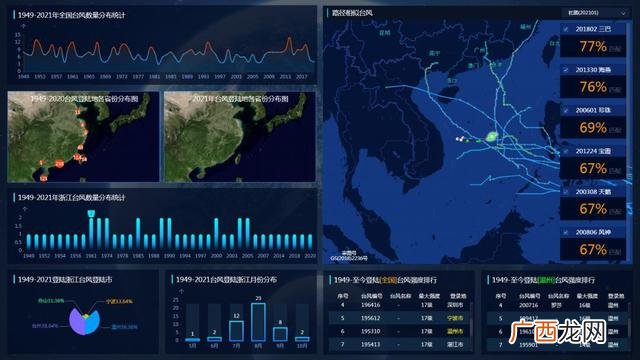
Task: Select the row for typhoon 195310 in the national ranking
Action: tap(400, 331)
